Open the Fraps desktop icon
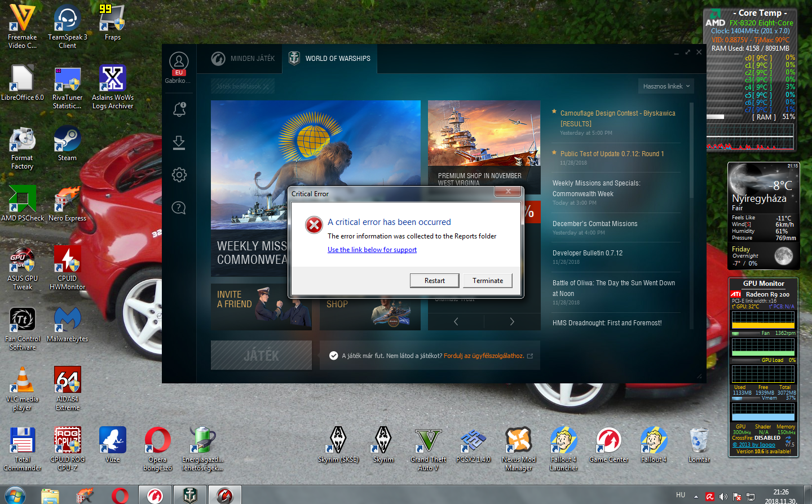Viewport: 812px width, 504px height. point(113,23)
